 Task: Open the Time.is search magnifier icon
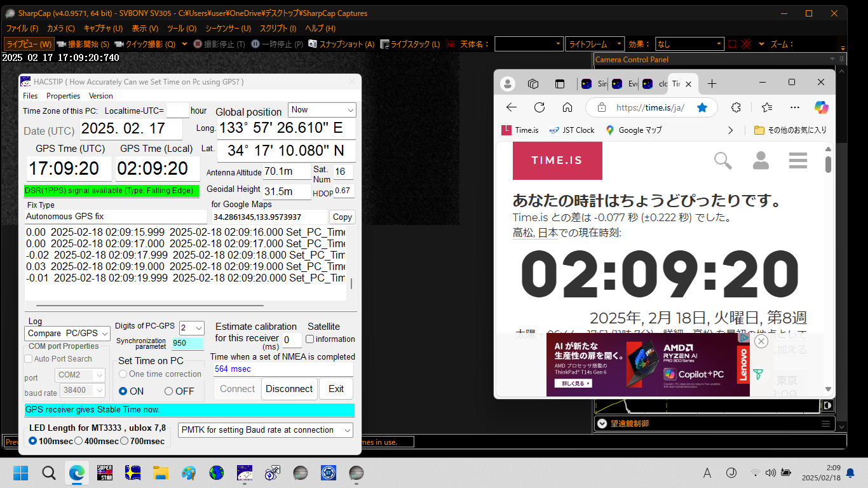[723, 160]
